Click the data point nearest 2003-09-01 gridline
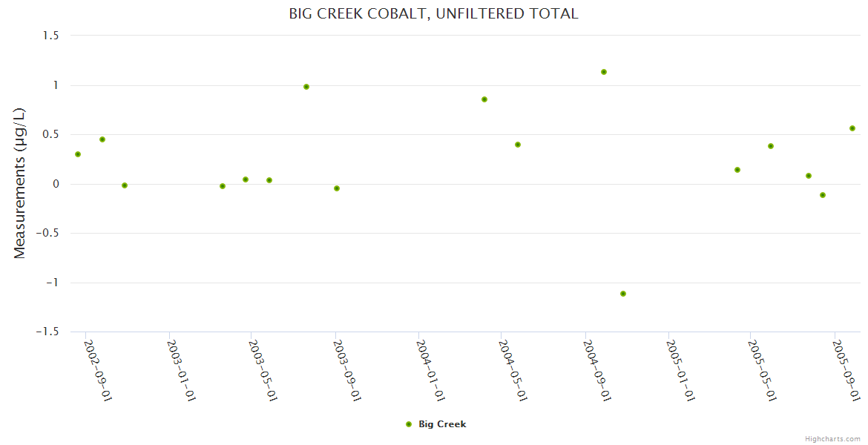The image size is (868, 445). coord(337,188)
